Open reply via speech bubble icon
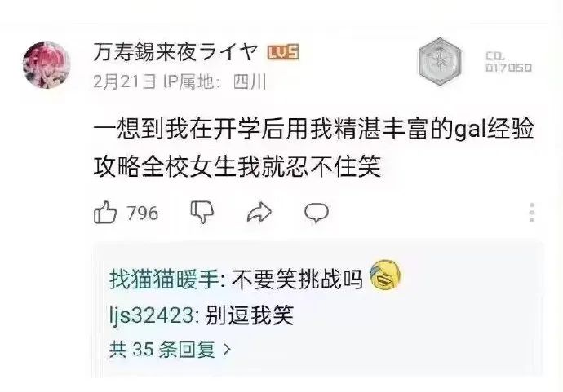Image resolution: width=563 pixels, height=392 pixels. (317, 213)
